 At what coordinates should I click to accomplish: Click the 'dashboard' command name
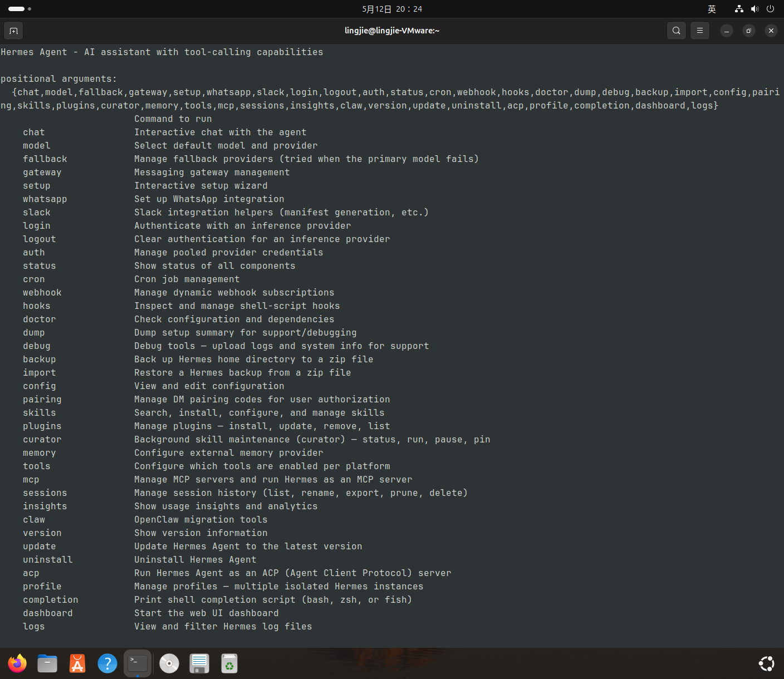48,613
